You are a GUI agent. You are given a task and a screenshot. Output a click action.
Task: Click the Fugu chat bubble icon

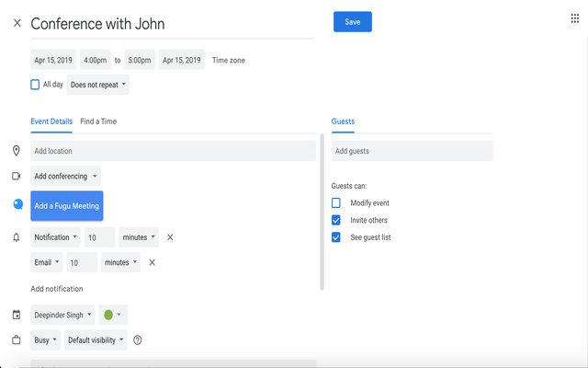[17, 205]
